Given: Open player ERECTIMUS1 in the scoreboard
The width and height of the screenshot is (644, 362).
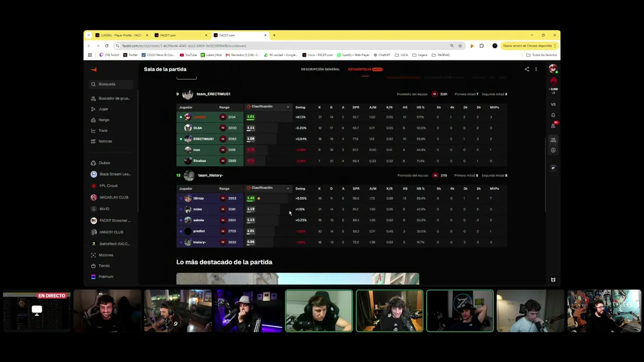Looking at the screenshot, I should pos(203,139).
